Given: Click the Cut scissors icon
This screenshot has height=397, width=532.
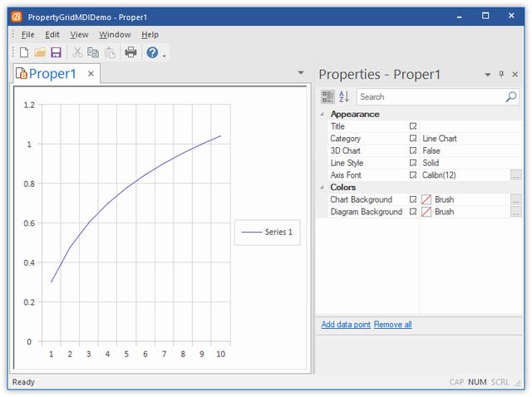Looking at the screenshot, I should [77, 52].
